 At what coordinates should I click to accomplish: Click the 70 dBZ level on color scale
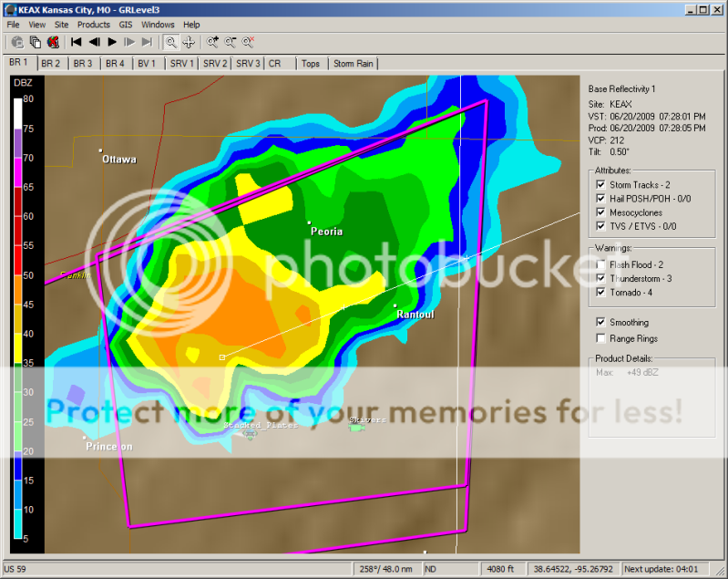point(28,158)
